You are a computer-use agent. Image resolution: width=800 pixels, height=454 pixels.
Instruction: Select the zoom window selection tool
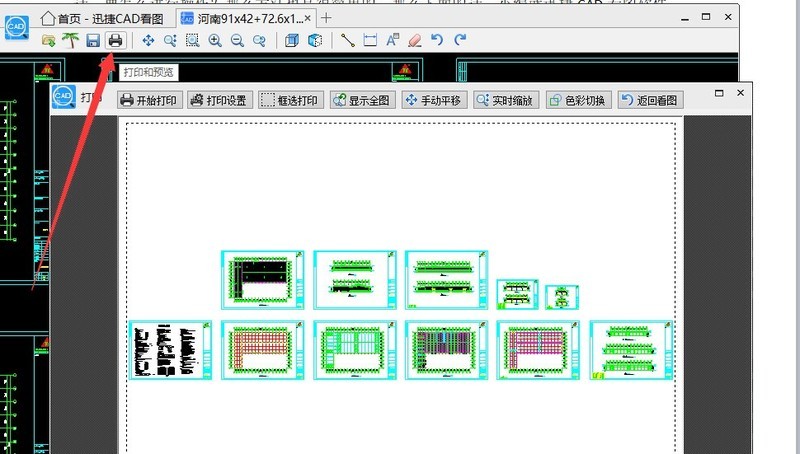[x=192, y=40]
